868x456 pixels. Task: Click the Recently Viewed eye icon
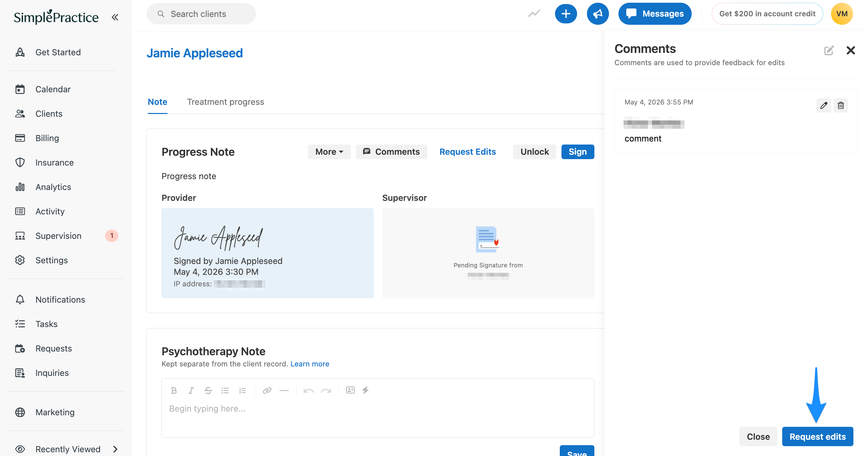(20, 449)
